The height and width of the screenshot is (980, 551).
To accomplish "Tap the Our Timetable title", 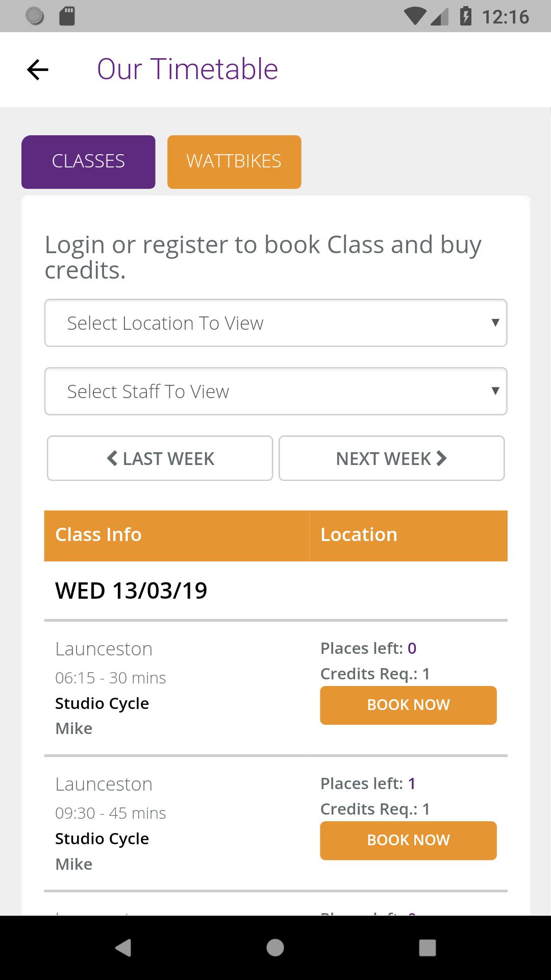I will click(x=187, y=69).
